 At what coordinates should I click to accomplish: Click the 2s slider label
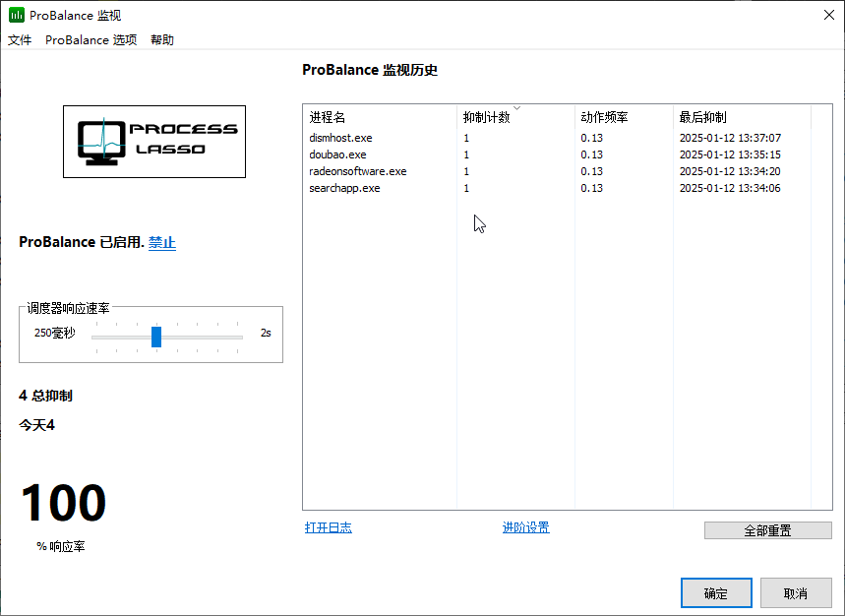point(266,333)
